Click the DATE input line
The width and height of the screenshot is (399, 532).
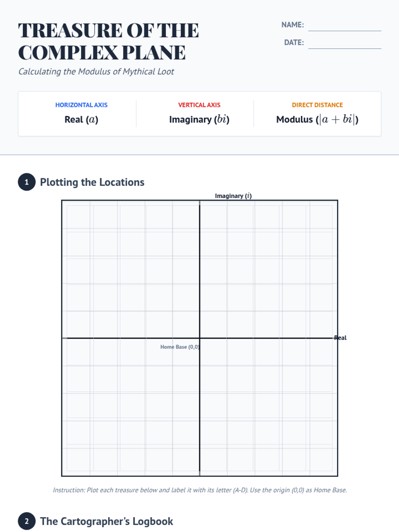344,44
